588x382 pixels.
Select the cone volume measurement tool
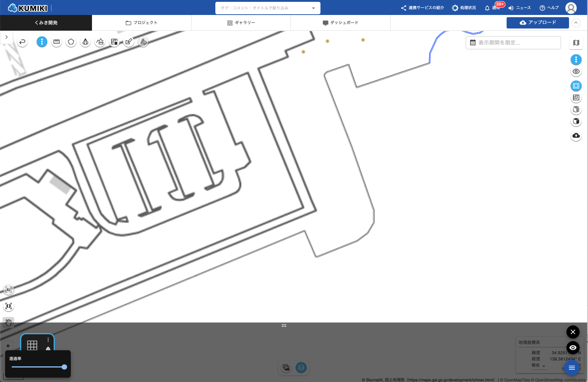[85, 42]
